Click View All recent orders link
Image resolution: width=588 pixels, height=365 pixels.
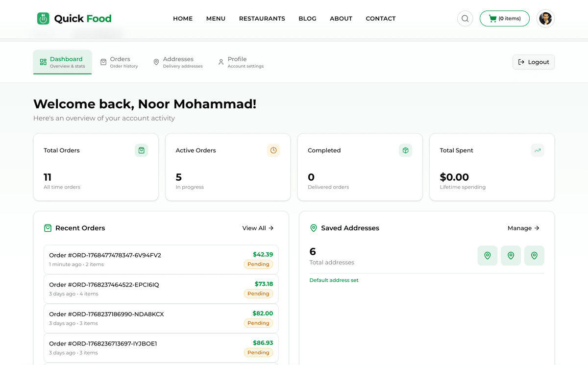coord(258,228)
